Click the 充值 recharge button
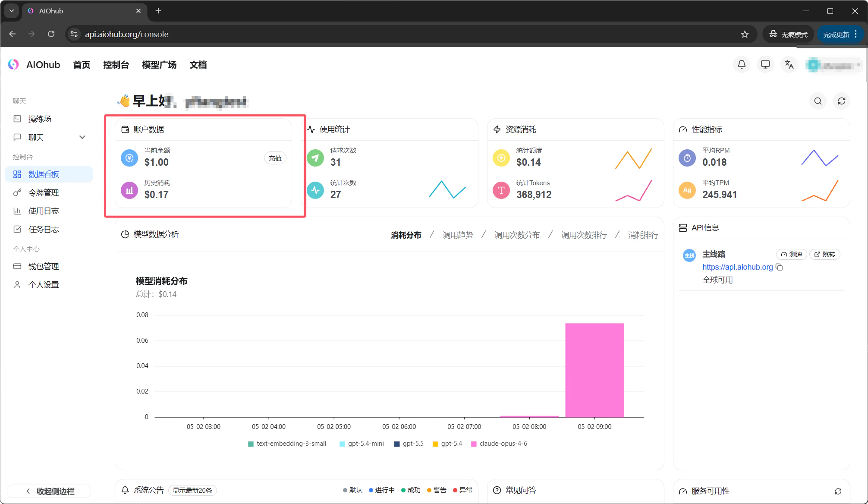The height and width of the screenshot is (504, 868). pyautogui.click(x=275, y=158)
